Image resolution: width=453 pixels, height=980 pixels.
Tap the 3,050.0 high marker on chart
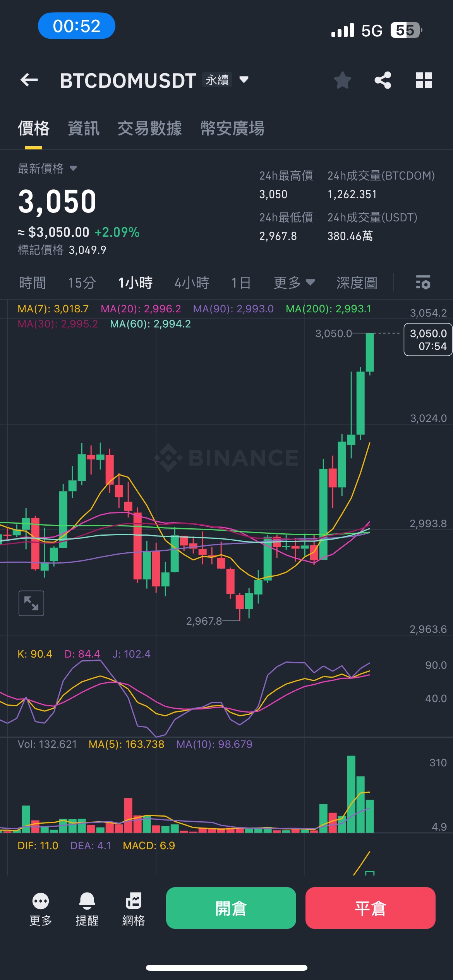pyautogui.click(x=334, y=333)
